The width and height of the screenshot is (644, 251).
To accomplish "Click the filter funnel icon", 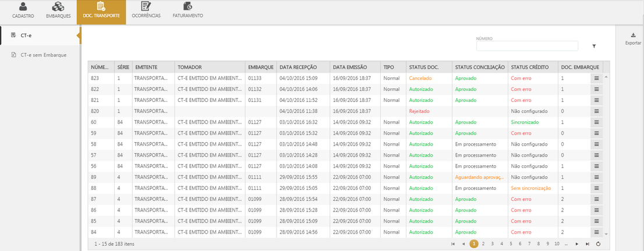I will pos(594,46).
